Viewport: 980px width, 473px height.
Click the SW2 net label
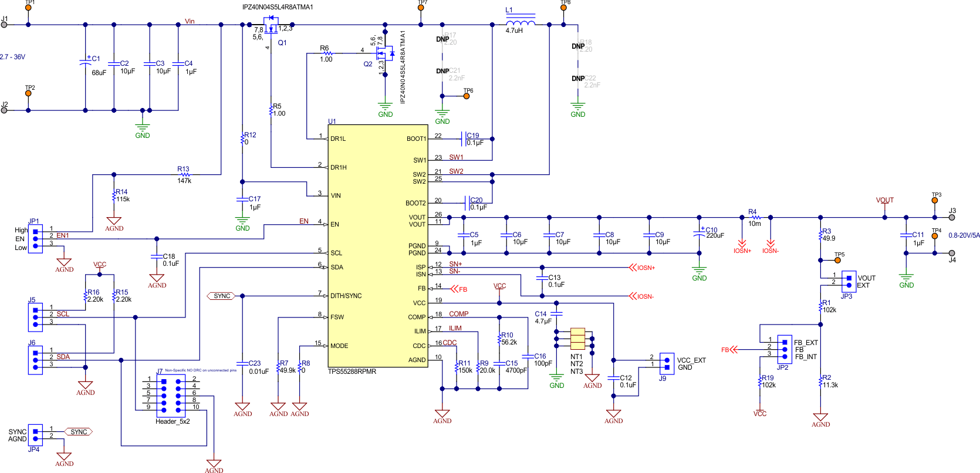coord(456,171)
